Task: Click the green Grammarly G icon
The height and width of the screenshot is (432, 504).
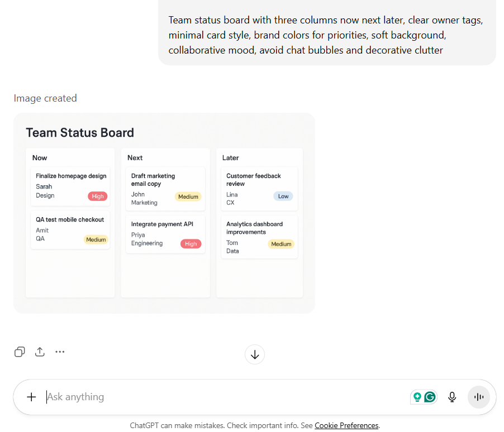Action: point(430,397)
